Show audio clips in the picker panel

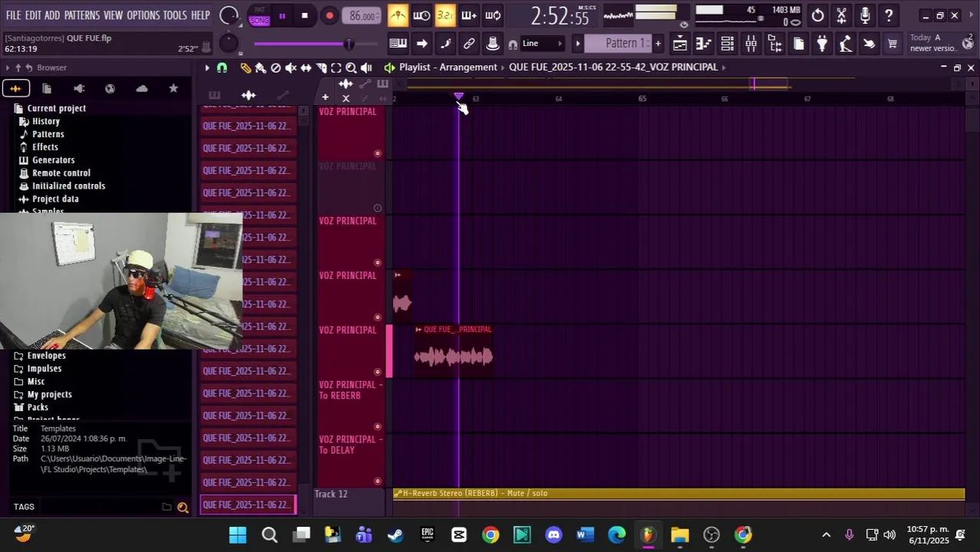pos(248,96)
